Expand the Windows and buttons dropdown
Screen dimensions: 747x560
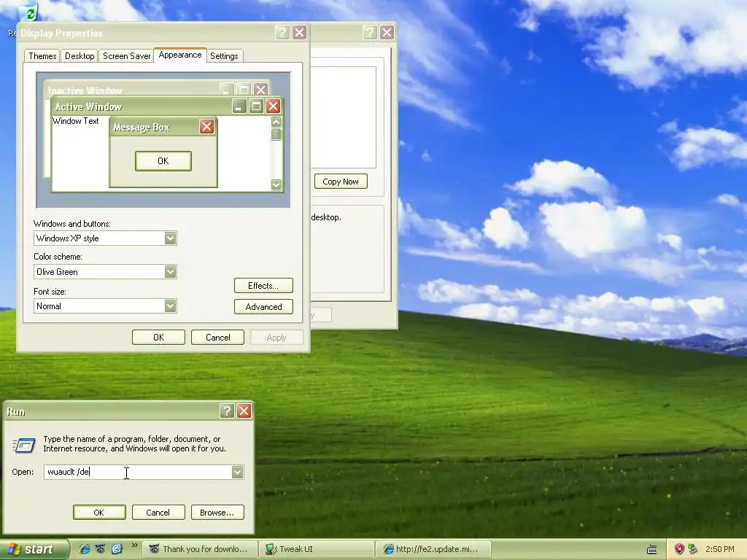coord(170,238)
